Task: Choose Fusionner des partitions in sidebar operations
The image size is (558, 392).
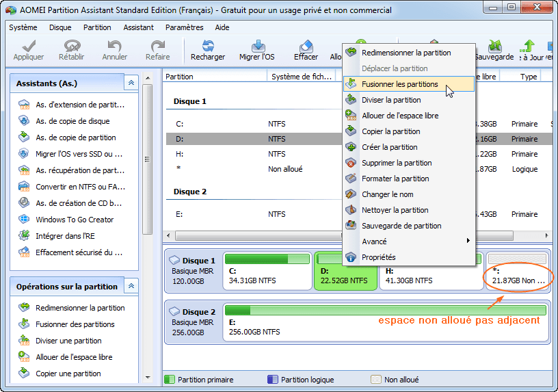Action: (66, 324)
